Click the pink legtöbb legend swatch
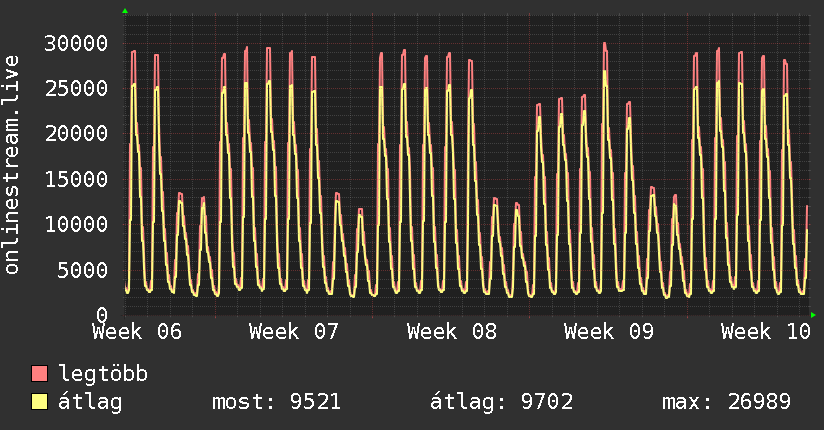 (39, 373)
